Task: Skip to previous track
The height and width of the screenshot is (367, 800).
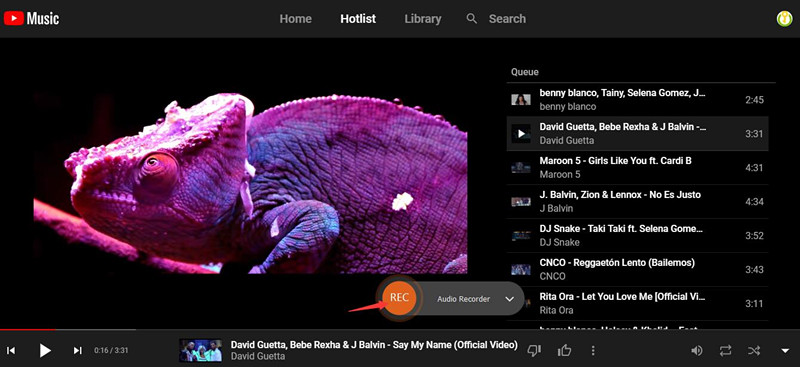Action: (x=11, y=350)
